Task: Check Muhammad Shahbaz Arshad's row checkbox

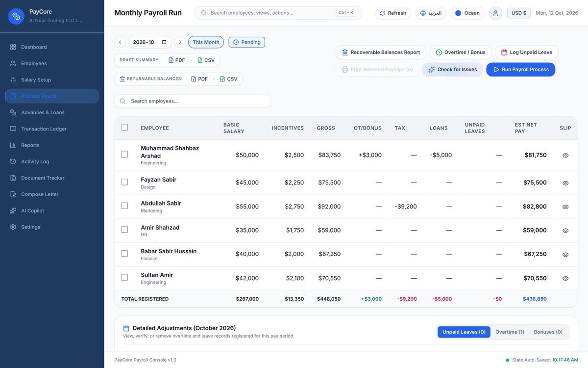Action: [124, 154]
